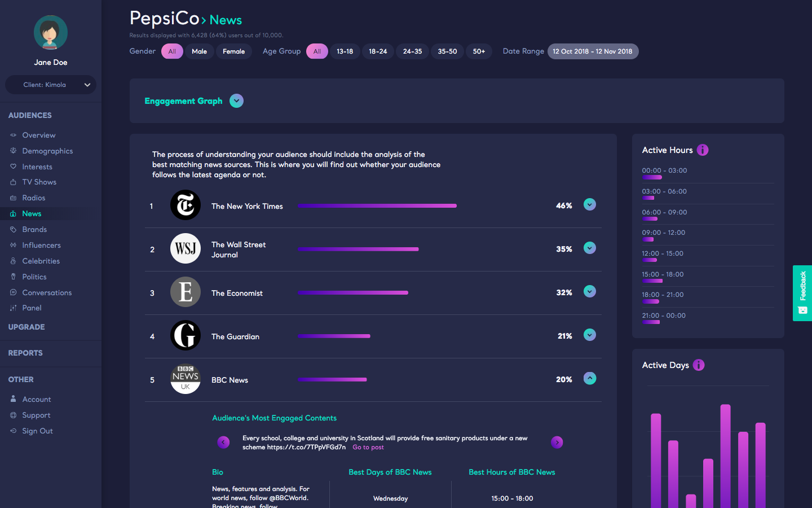Image resolution: width=812 pixels, height=508 pixels.
Task: Filter by Female gender
Action: click(x=234, y=51)
